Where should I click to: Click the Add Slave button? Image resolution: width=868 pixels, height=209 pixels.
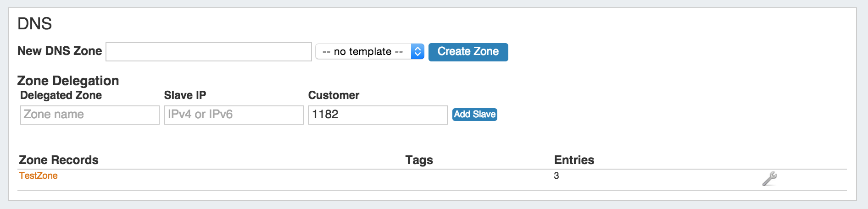[x=474, y=115]
